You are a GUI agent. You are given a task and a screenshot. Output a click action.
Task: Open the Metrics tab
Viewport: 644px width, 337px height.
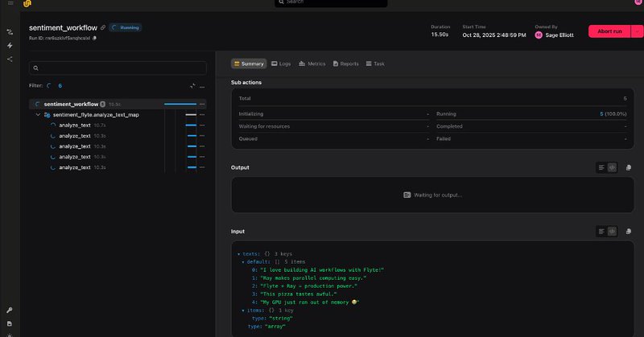click(x=312, y=64)
